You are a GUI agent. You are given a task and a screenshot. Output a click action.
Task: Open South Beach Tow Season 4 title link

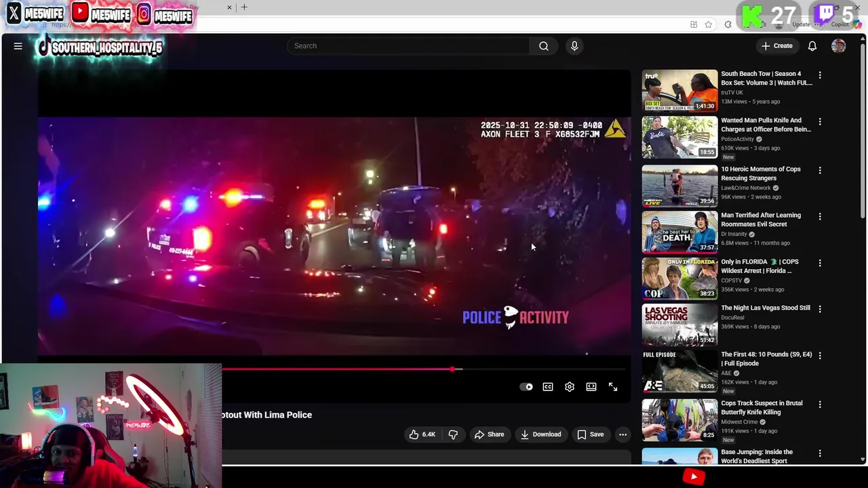click(766, 79)
